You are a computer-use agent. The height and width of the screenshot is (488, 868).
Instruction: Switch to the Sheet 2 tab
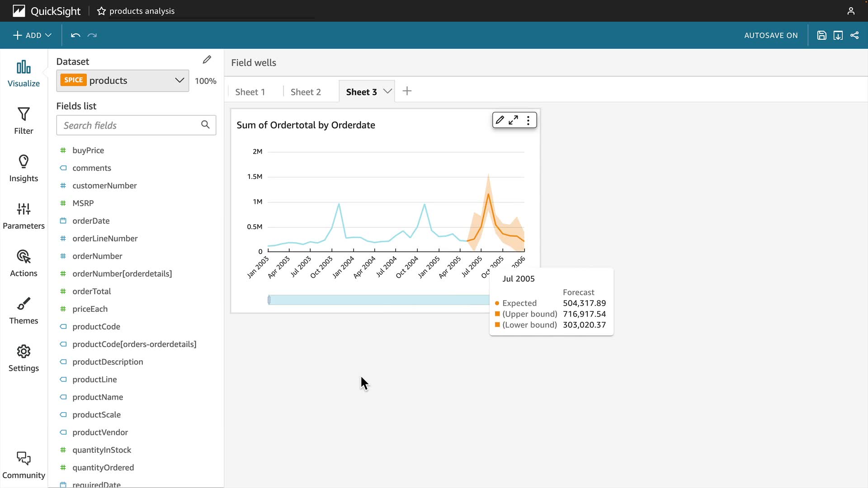click(x=306, y=92)
